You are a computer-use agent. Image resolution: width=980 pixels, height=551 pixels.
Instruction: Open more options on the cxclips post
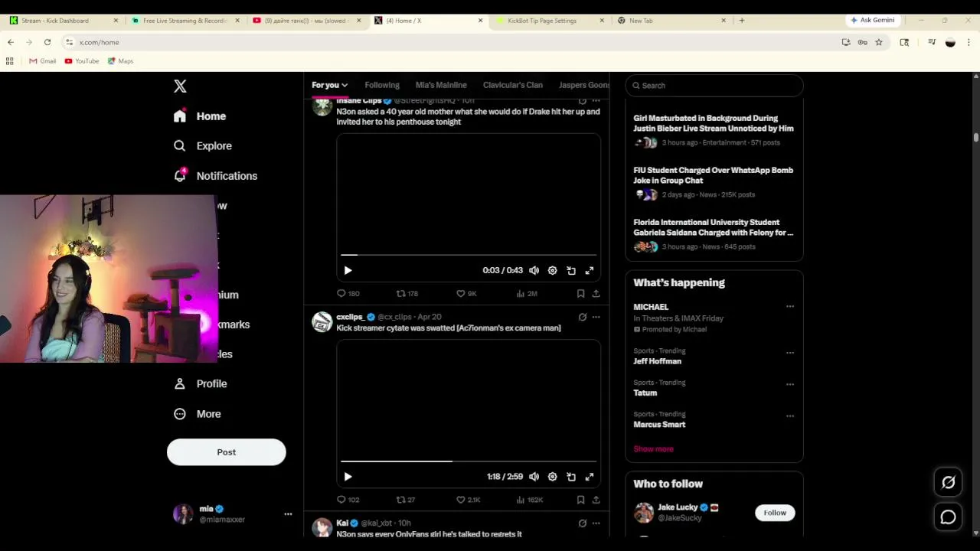(x=596, y=317)
